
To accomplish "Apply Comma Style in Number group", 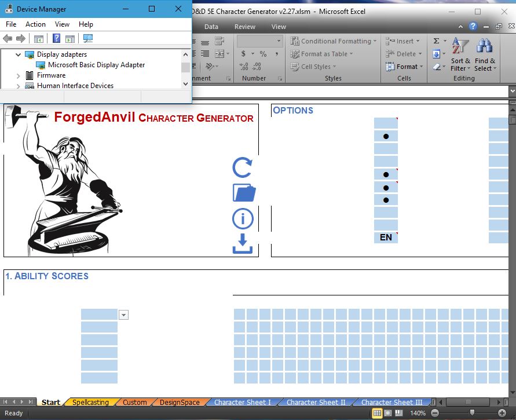I will (277, 54).
